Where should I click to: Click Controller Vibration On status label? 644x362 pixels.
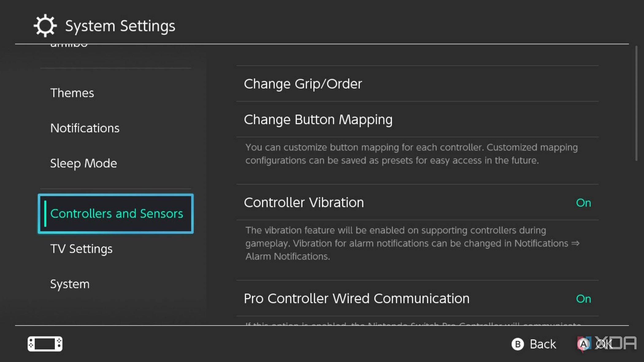583,202
